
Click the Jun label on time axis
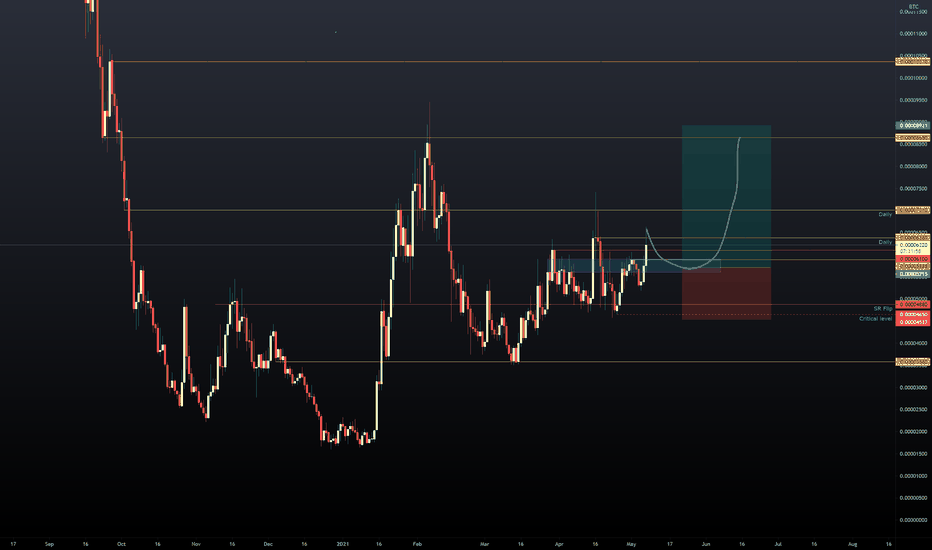point(706,544)
